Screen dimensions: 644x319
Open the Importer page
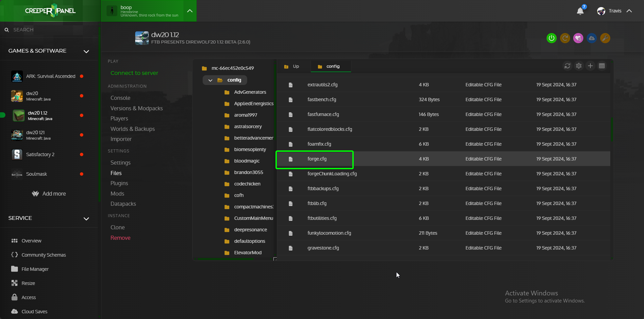click(121, 139)
